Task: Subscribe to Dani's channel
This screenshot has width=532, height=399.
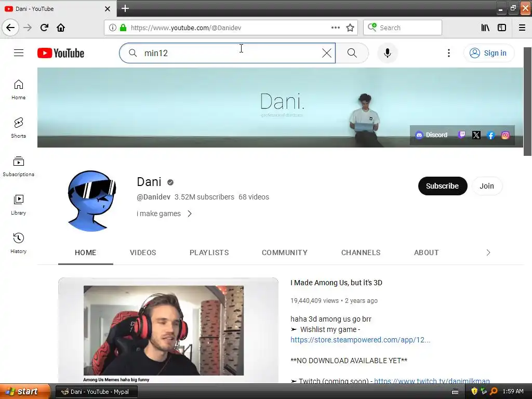Action: tap(443, 186)
